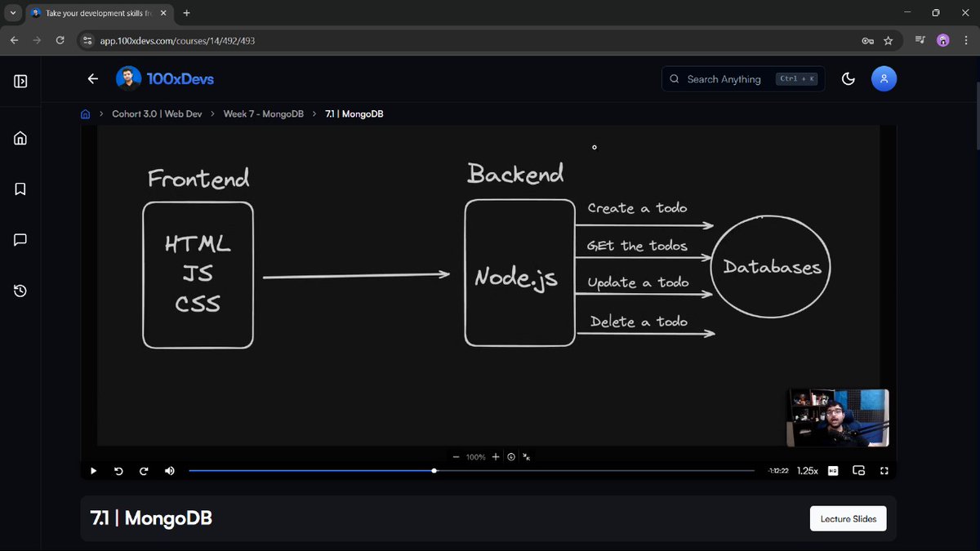Image resolution: width=980 pixels, height=551 pixels.
Task: Click the instructor webcam thumbnail
Action: [838, 417]
